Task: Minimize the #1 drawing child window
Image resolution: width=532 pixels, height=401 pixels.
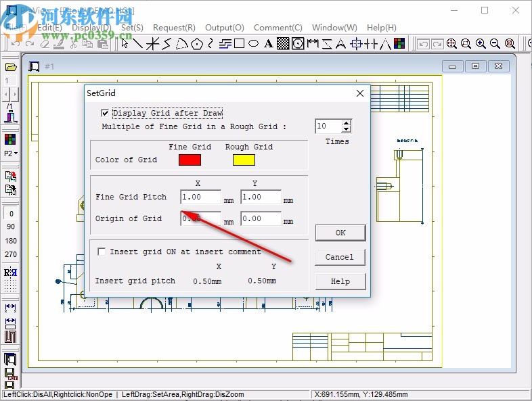Action: (452, 66)
